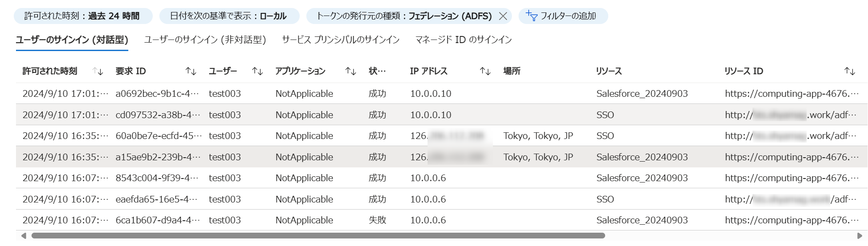Image resolution: width=868 pixels, height=246 pixels.
Task: Click Salesforce_20240903 in the 8543c004 row
Action: tap(642, 178)
